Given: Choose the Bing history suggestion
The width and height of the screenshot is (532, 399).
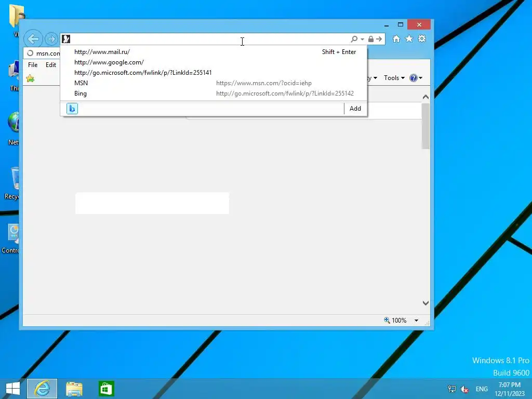Looking at the screenshot, I should tap(214, 94).
